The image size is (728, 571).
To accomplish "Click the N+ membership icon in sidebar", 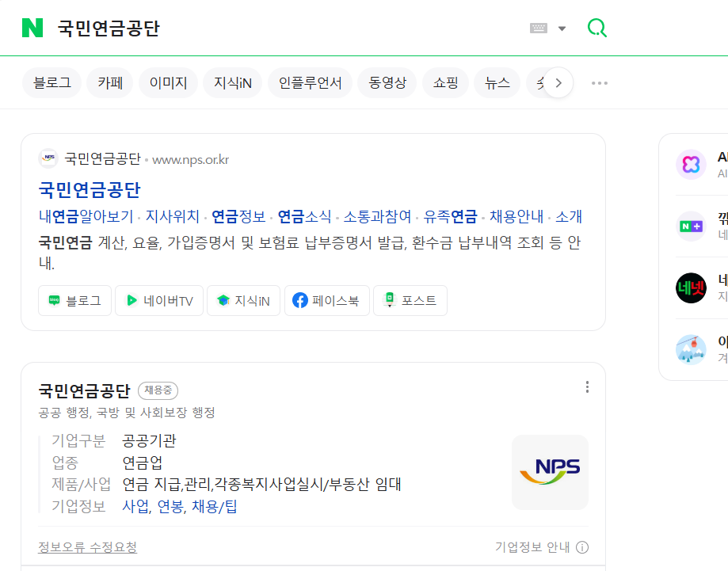I will 691,226.
